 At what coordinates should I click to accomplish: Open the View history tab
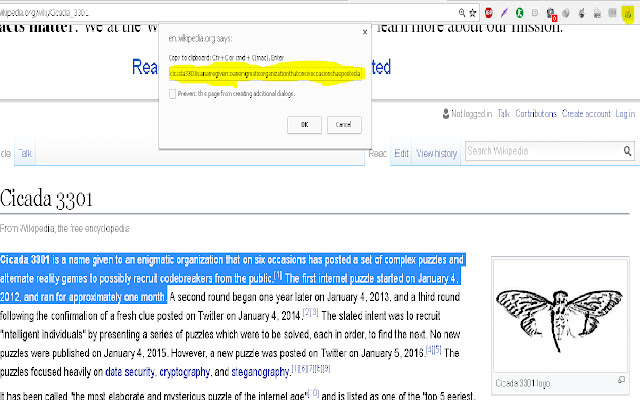click(437, 153)
